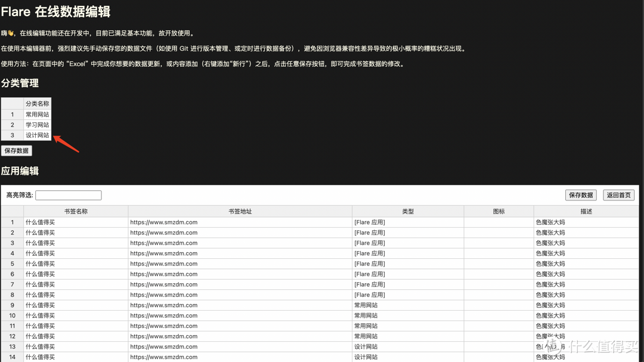This screenshot has width=644, height=362.
Task: Click the 色魔张大妈 description cell in row 3
Action: tap(550, 243)
